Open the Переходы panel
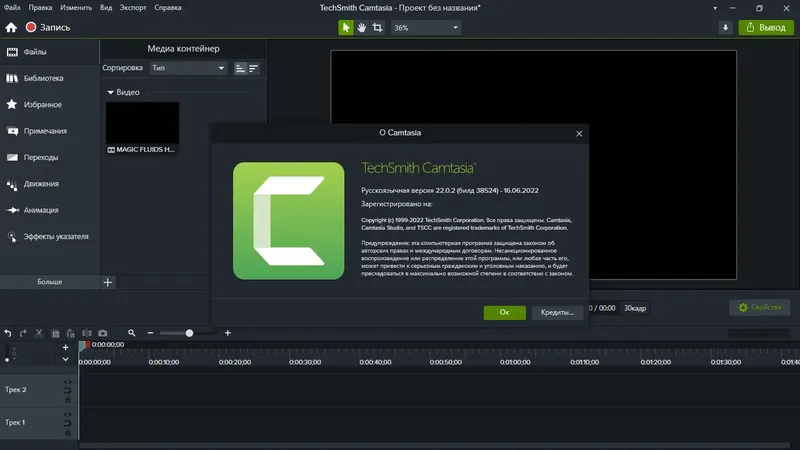 49,157
